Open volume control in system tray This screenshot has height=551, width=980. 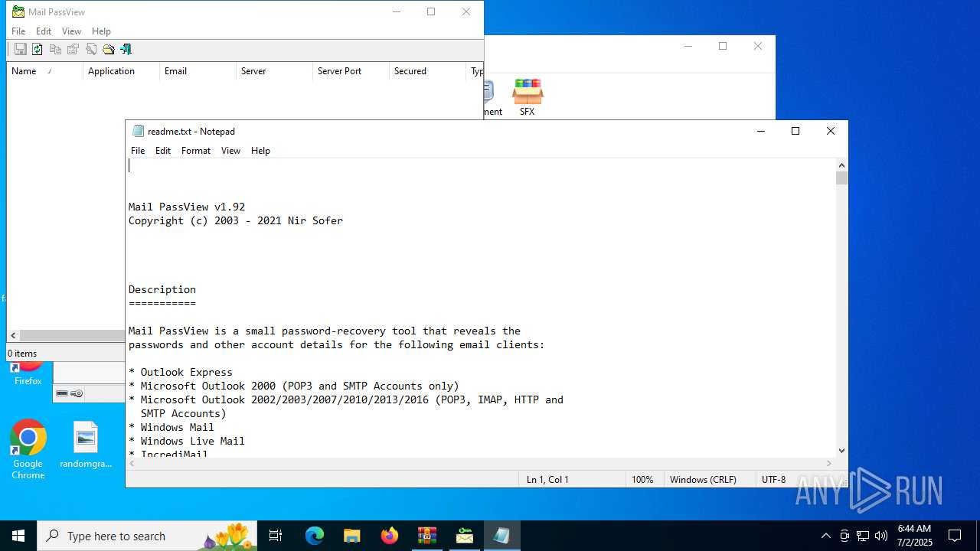[x=881, y=536]
